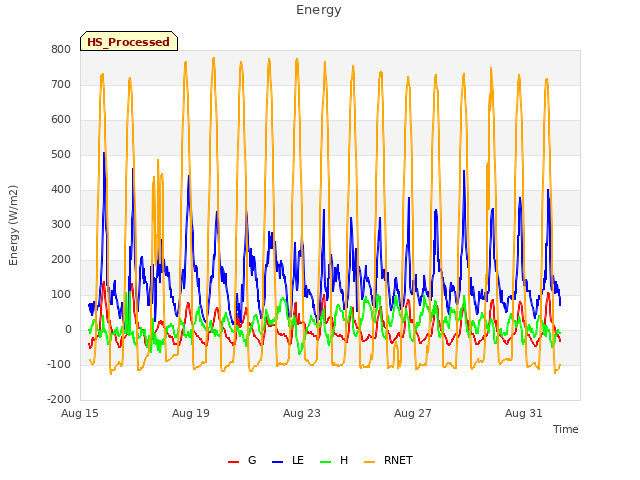
Task: Click the x-axis label 'Time'
Action: [x=566, y=429]
